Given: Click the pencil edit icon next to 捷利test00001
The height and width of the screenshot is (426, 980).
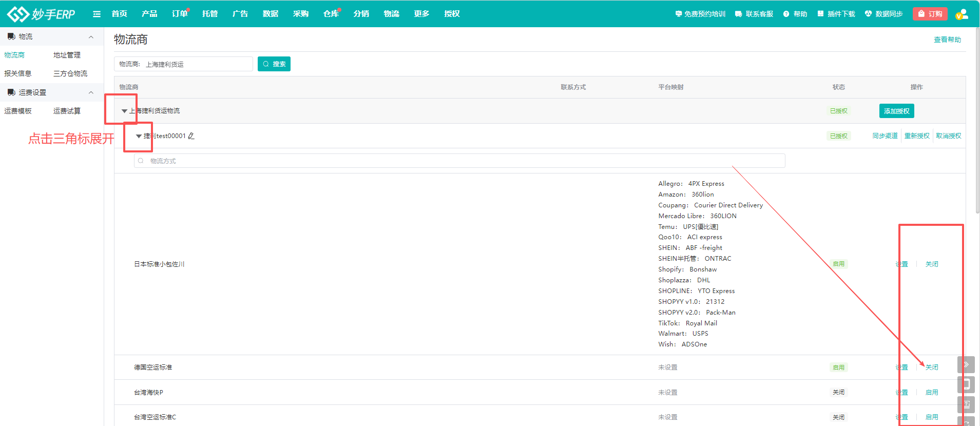Looking at the screenshot, I should [x=191, y=136].
